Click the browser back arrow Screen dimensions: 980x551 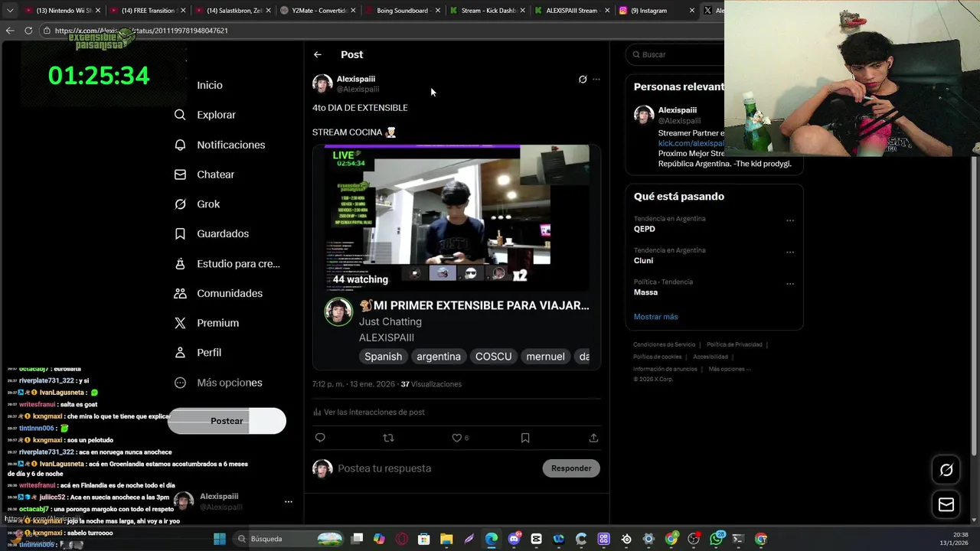(10, 31)
